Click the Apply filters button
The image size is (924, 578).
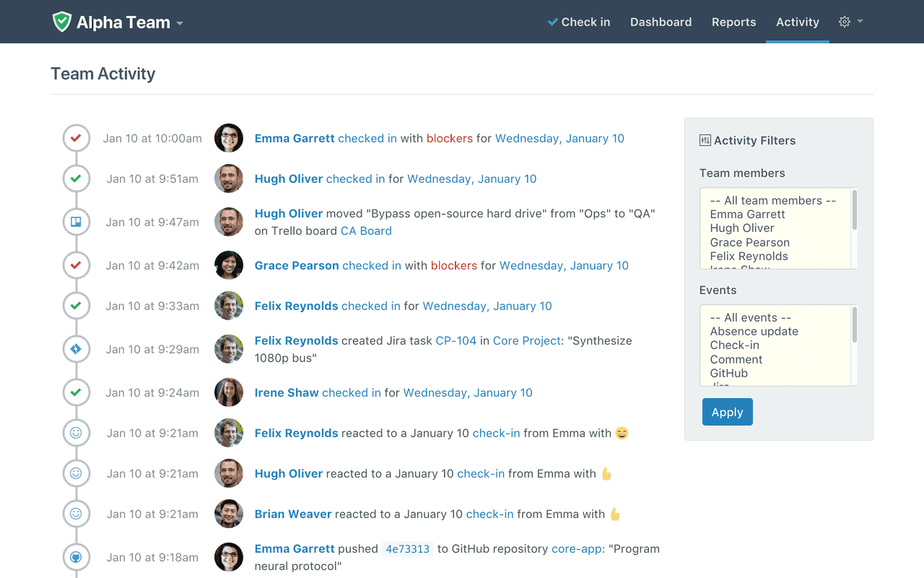727,412
